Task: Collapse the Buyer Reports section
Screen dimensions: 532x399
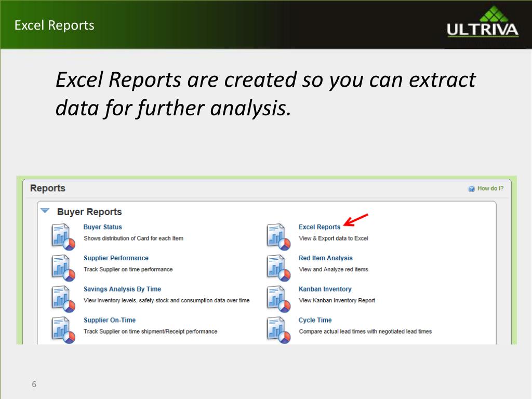Action: pyautogui.click(x=45, y=211)
